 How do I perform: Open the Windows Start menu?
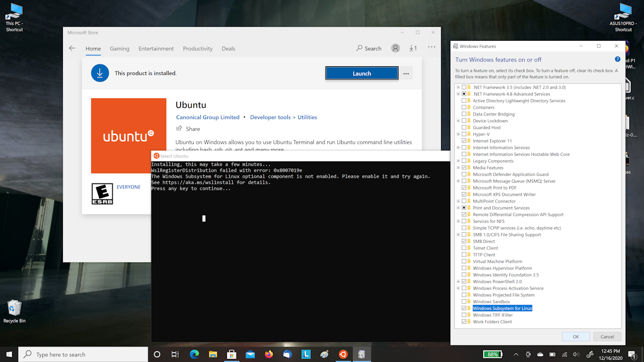pos(9,354)
